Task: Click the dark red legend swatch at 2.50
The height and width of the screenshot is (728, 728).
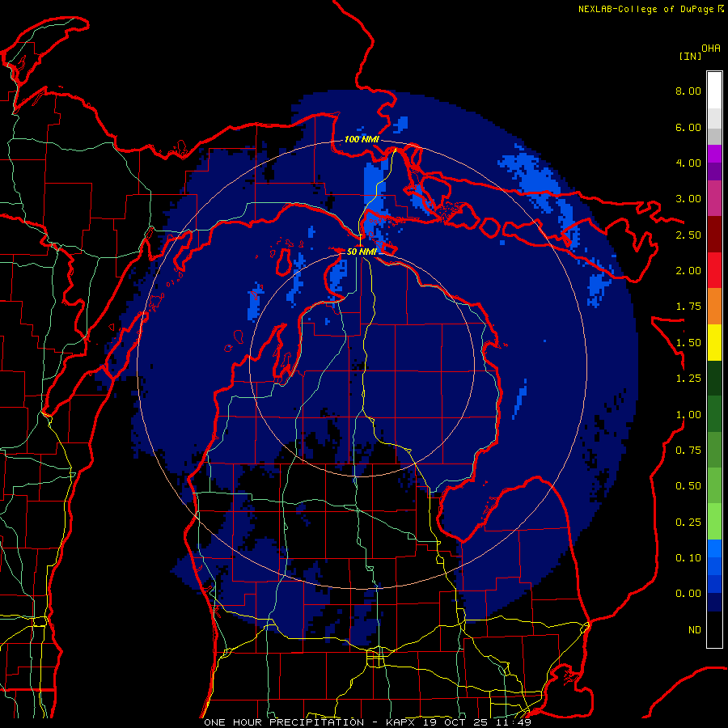Action: (714, 235)
